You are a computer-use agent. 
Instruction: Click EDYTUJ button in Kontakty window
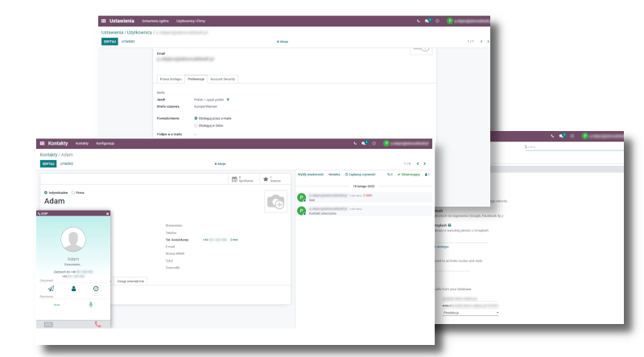[48, 164]
